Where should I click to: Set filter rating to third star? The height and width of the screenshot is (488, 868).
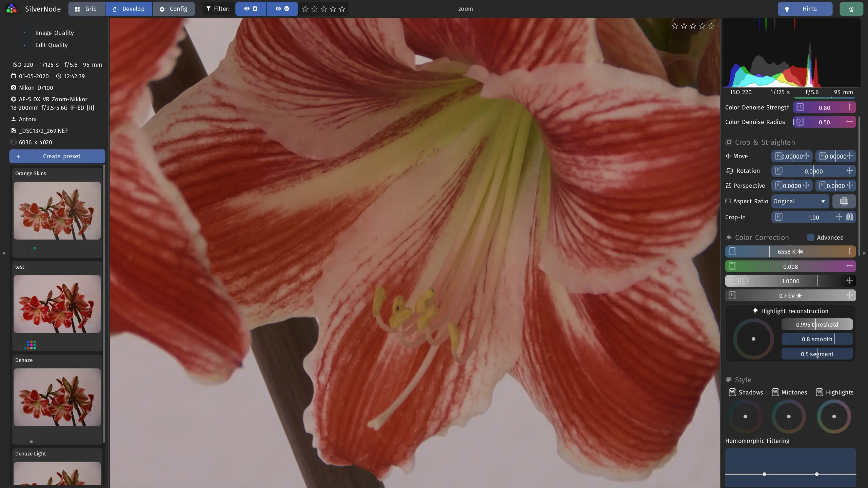(x=323, y=9)
